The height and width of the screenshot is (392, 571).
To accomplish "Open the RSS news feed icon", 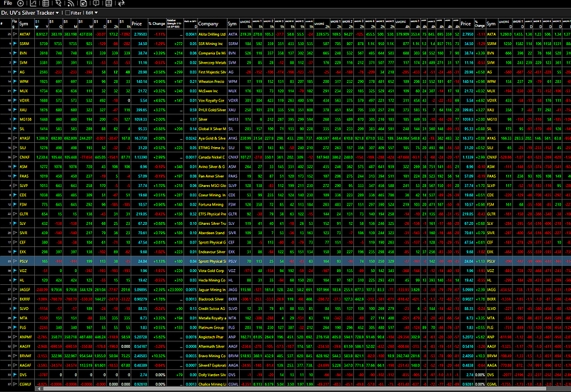I will (x=71, y=4).
